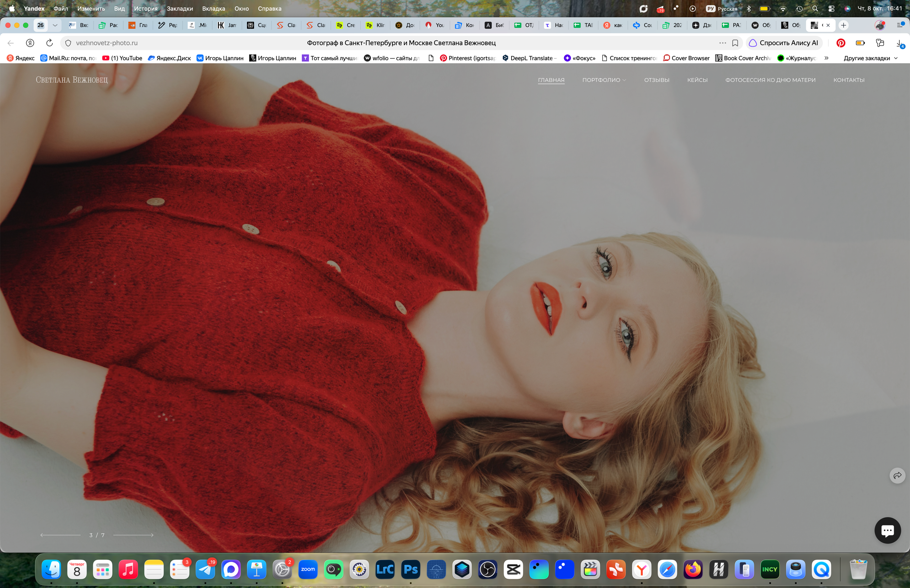Open Telegram from the Dock
Screen dimensions: 910x588
click(x=205, y=570)
